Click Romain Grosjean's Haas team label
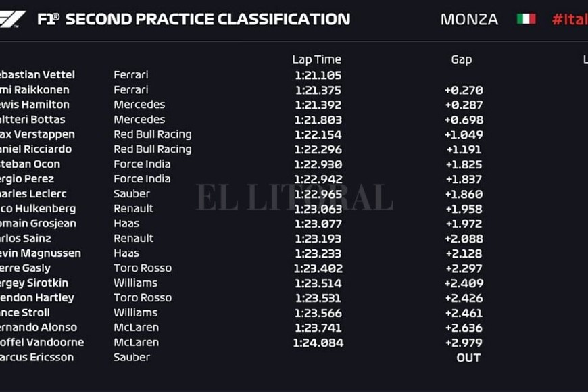 click(x=126, y=224)
